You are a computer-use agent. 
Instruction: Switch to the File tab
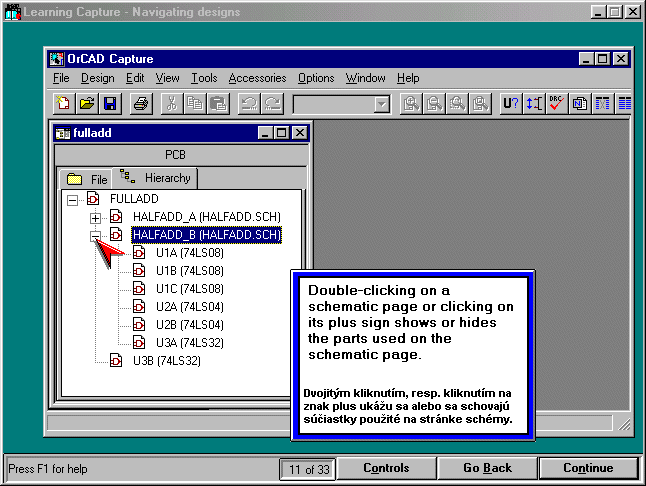(x=87, y=179)
